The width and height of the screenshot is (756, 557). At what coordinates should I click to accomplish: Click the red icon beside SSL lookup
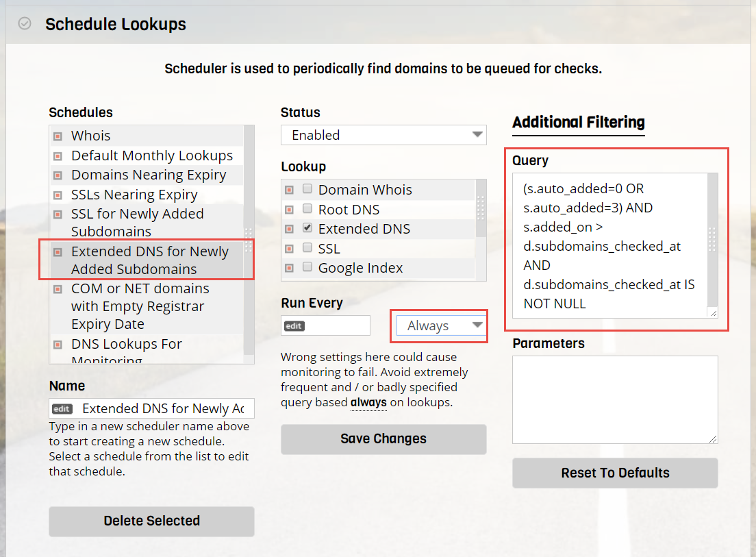pyautogui.click(x=289, y=249)
